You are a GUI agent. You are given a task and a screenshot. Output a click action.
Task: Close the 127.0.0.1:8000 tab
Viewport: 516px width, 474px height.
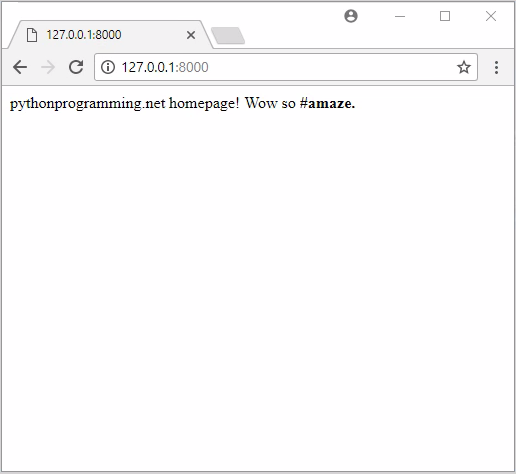coord(191,35)
